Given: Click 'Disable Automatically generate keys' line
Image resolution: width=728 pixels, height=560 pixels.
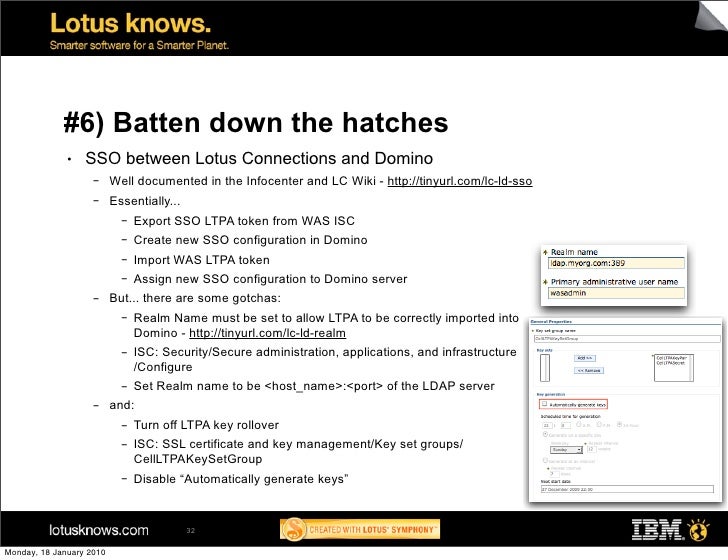Looking at the screenshot, I should [241, 479].
